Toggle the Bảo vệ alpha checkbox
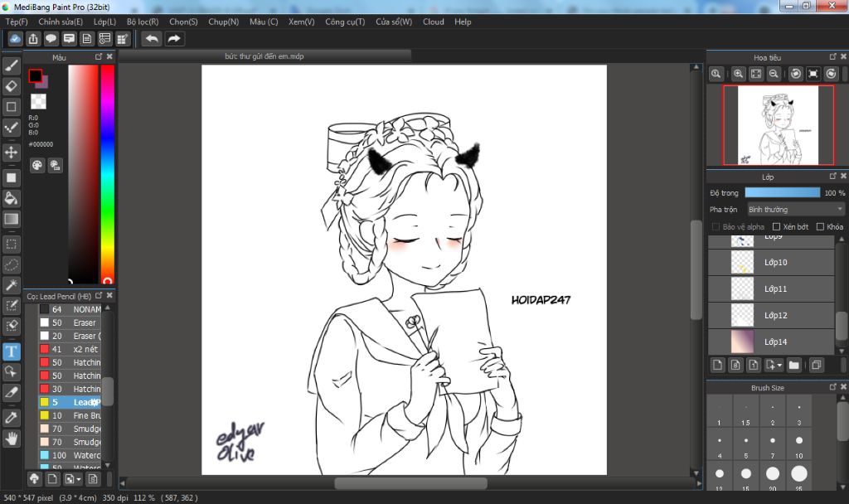 716,227
